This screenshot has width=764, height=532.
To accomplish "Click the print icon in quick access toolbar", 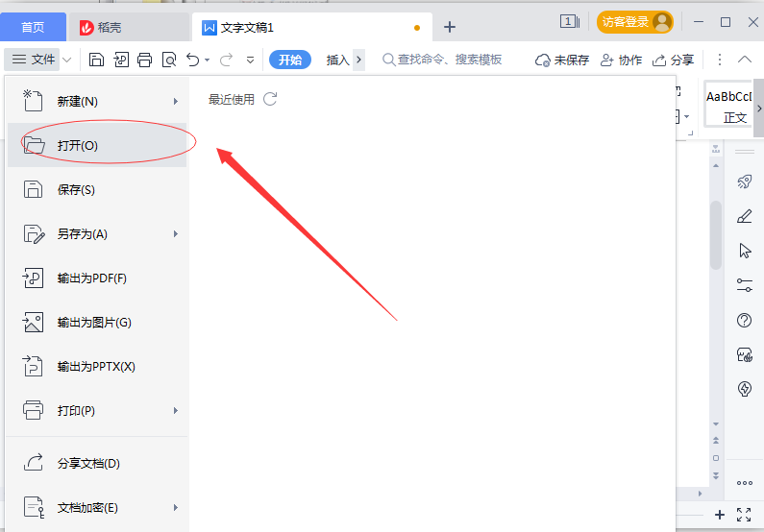I will pos(144,60).
